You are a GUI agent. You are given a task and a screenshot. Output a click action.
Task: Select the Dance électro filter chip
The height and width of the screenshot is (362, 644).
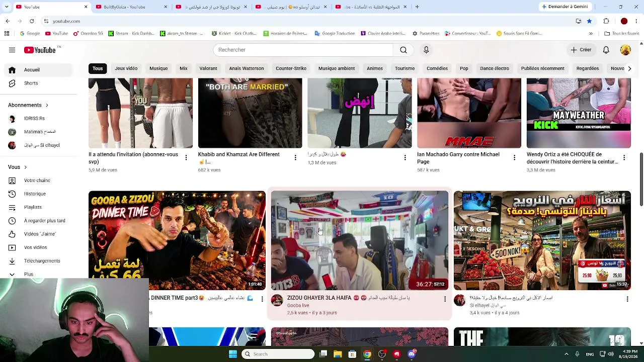[495, 68]
